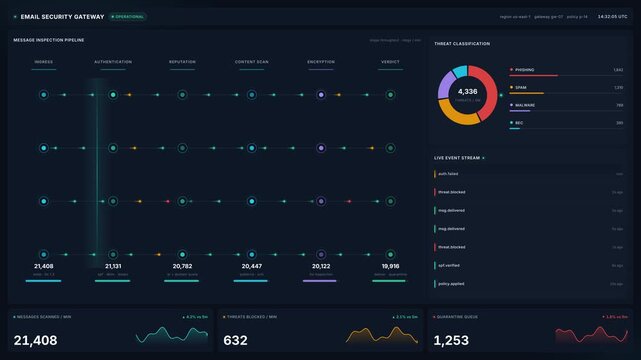Click the Authentication node above count 21,131
641x360 pixels.
(113, 254)
